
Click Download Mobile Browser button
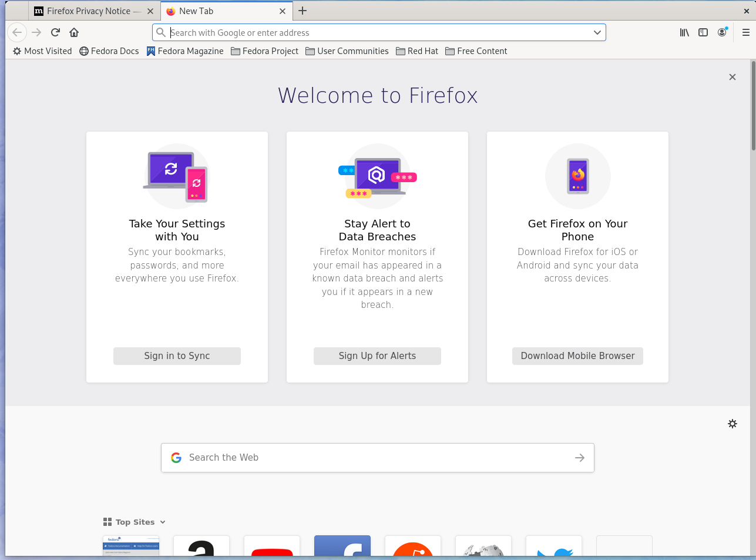coord(578,356)
